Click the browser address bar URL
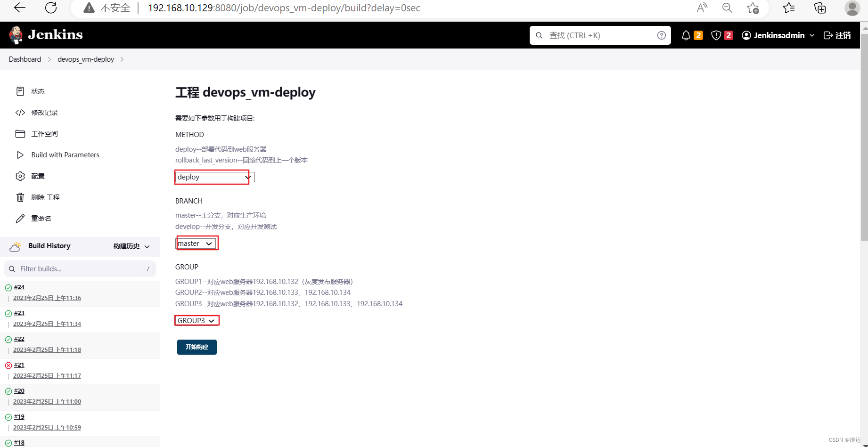This screenshot has width=868, height=447. click(x=284, y=8)
